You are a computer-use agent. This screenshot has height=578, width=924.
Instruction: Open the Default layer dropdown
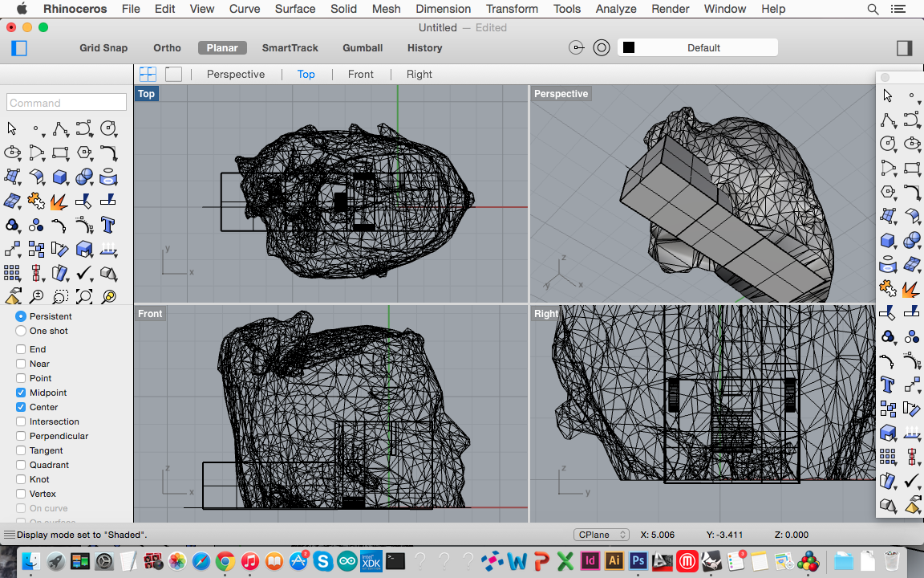click(x=703, y=48)
